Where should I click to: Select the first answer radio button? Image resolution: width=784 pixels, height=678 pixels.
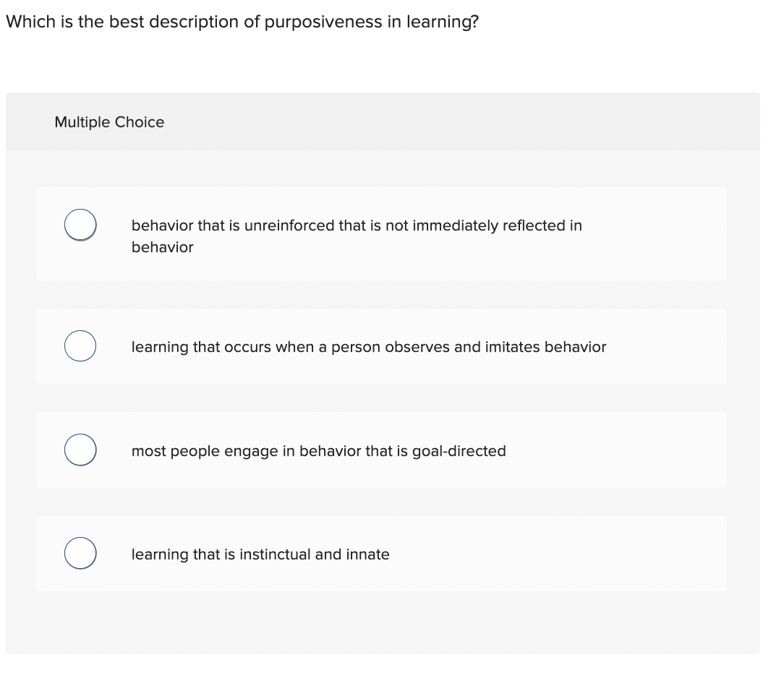click(80, 225)
